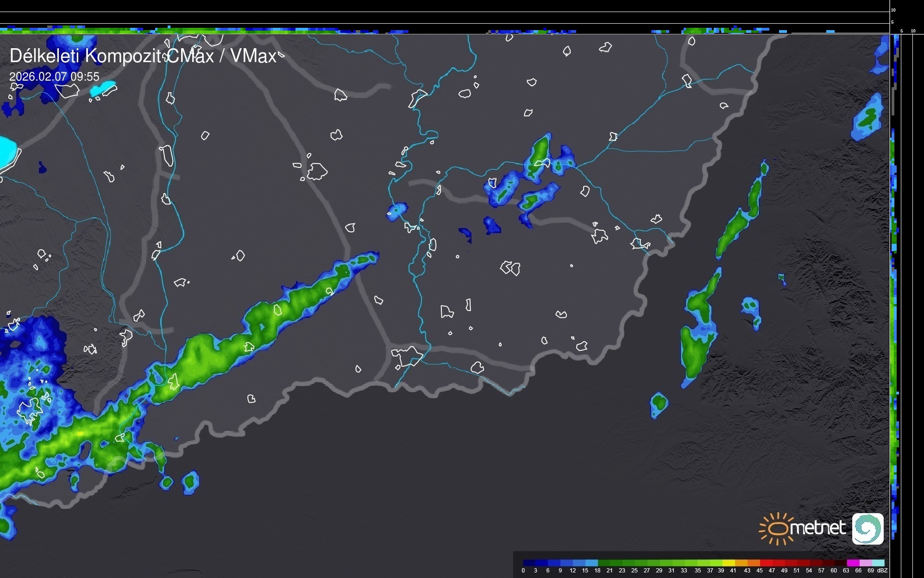Click the dark blue 0 dBZ legend swatch
Image resolution: width=924 pixels, height=578 pixels.
click(529, 563)
